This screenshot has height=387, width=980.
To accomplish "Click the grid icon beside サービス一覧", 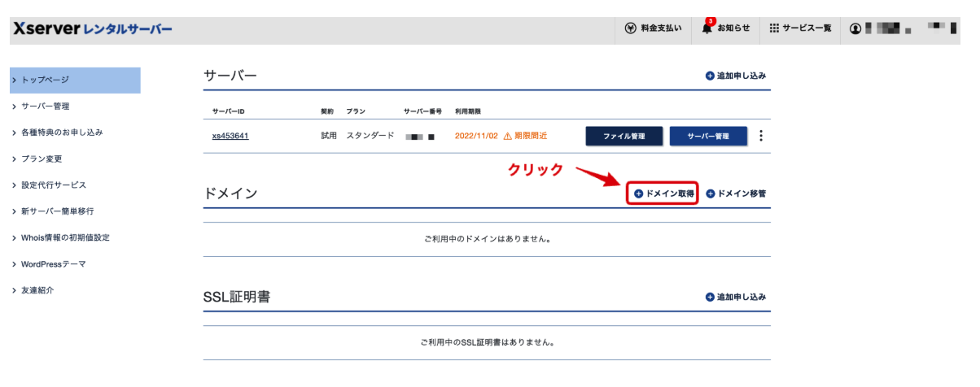I will pos(774,28).
